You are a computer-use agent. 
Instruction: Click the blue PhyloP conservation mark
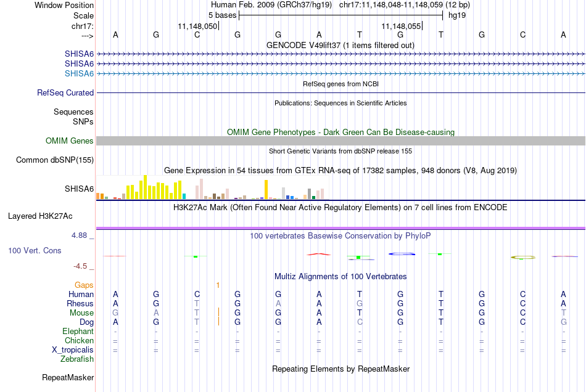(402, 254)
